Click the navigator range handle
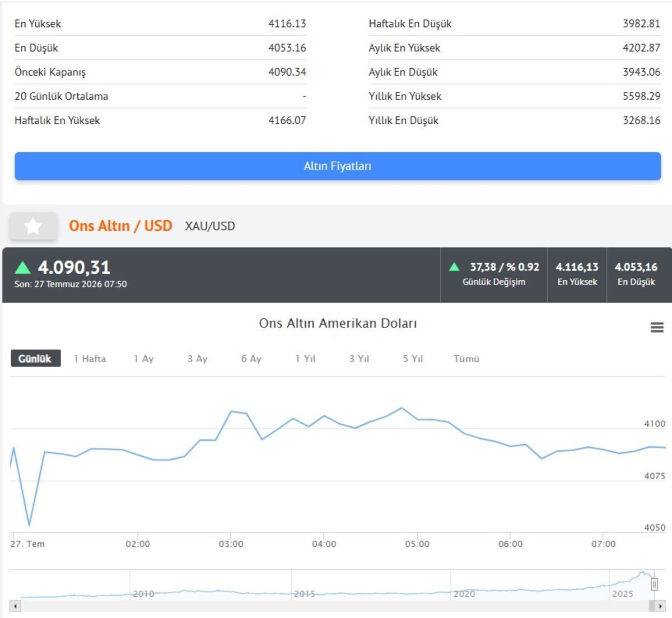The height and width of the screenshot is (618, 672). 654,585
